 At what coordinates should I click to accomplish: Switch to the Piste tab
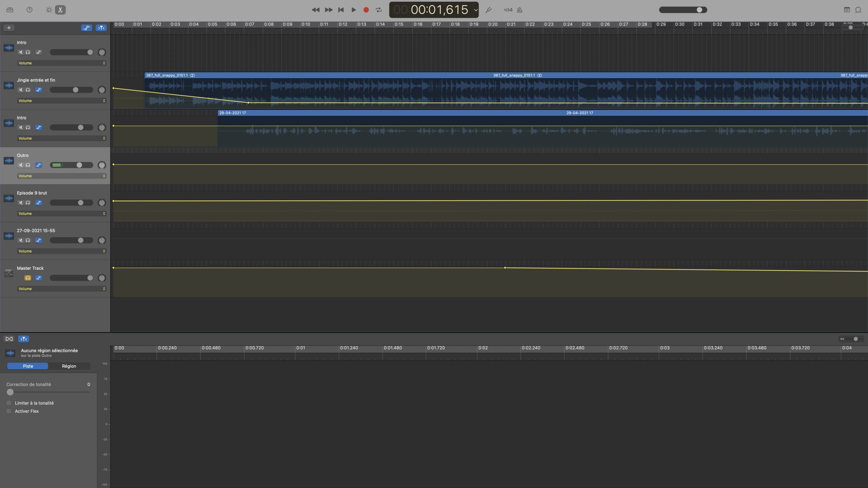[x=28, y=366]
